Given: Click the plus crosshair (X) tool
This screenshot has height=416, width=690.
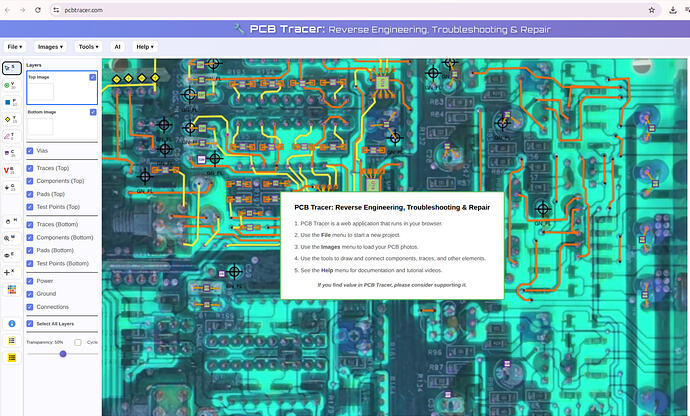Looking at the screenshot, I should [11, 272].
